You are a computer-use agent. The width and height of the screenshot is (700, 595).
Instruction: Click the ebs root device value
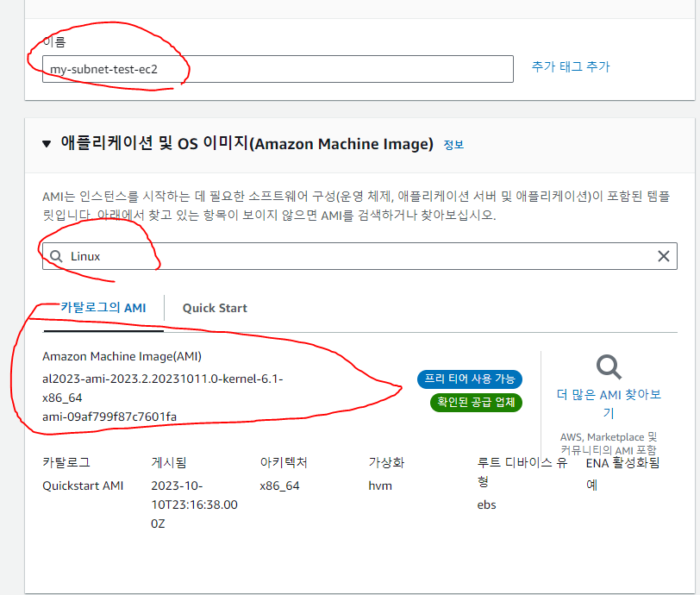486,504
